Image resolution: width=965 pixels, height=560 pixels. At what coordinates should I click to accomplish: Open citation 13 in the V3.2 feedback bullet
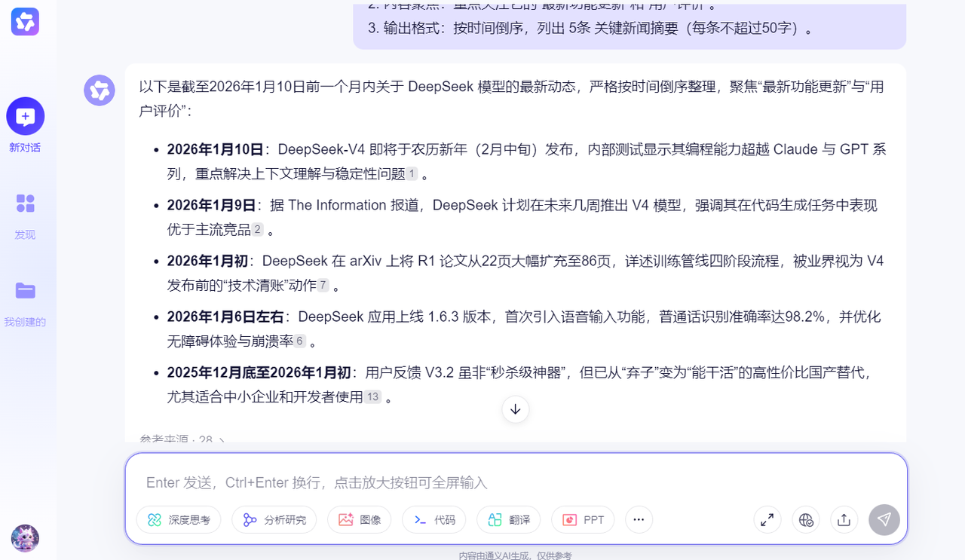click(373, 397)
